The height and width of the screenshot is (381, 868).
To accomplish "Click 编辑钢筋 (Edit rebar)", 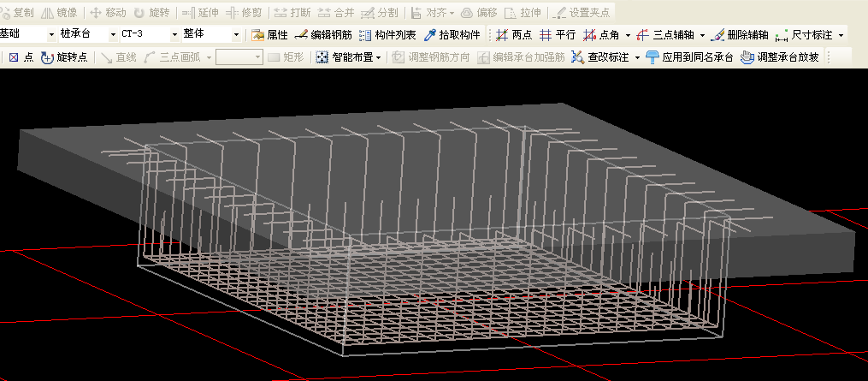I will 324,35.
